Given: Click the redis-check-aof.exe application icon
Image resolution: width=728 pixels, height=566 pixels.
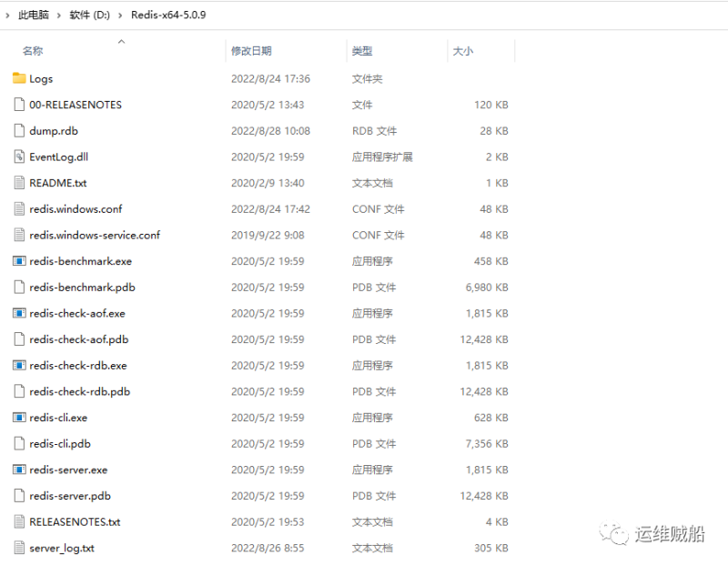Looking at the screenshot, I should [x=20, y=313].
